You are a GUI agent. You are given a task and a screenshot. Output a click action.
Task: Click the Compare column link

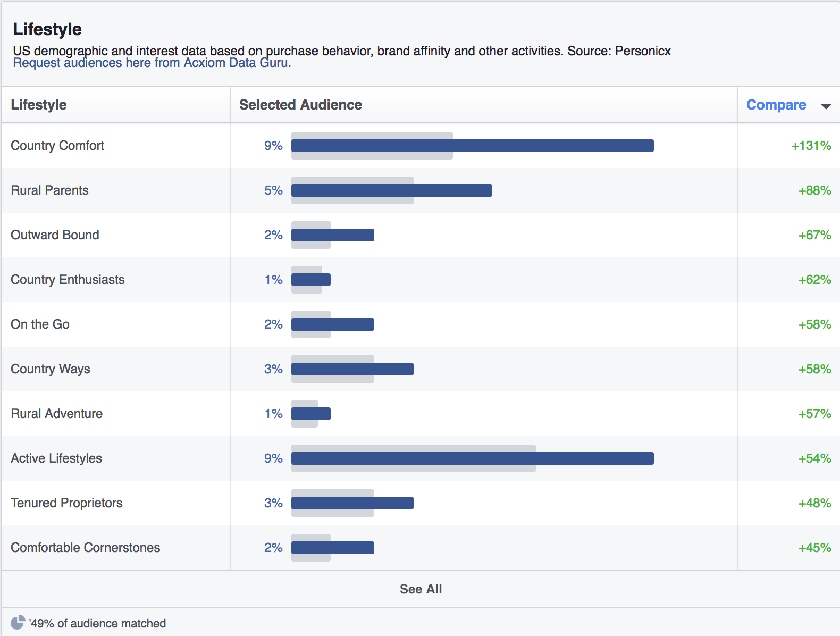pyautogui.click(x=776, y=105)
